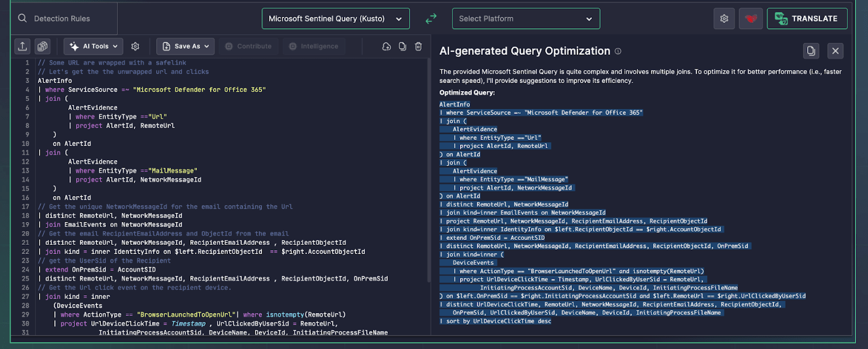Click the TRANSLATE button

pyautogui.click(x=807, y=18)
